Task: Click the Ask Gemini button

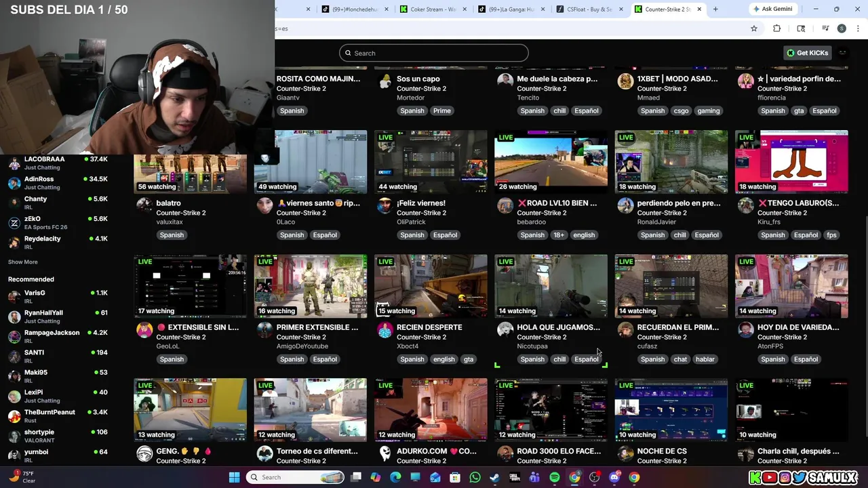Action: pos(772,9)
